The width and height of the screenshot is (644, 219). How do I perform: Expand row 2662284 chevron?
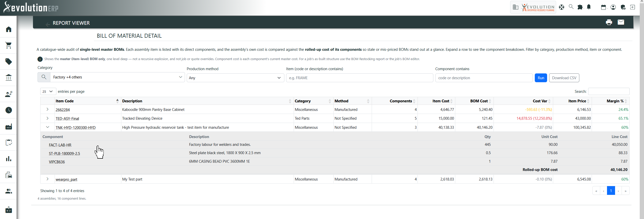pos(47,109)
